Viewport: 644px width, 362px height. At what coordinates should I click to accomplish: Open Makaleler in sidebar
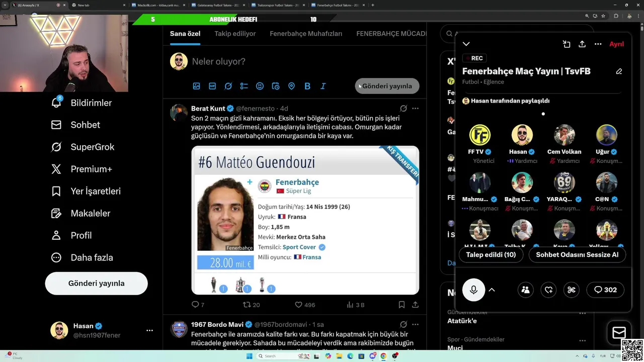(80, 213)
